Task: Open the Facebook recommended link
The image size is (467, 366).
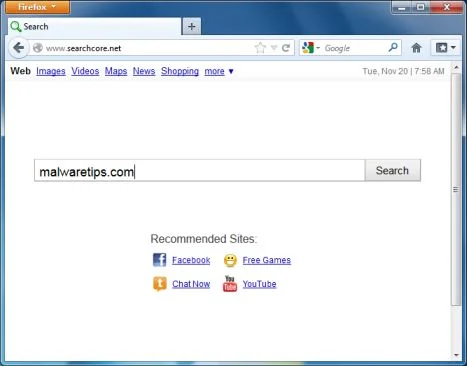Action: coord(191,260)
